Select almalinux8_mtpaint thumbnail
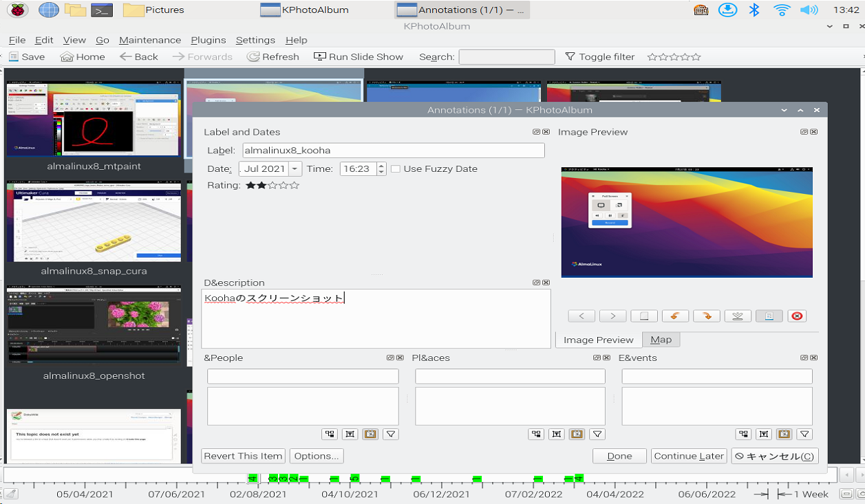Image resolution: width=865 pixels, height=504 pixels. tap(94, 119)
